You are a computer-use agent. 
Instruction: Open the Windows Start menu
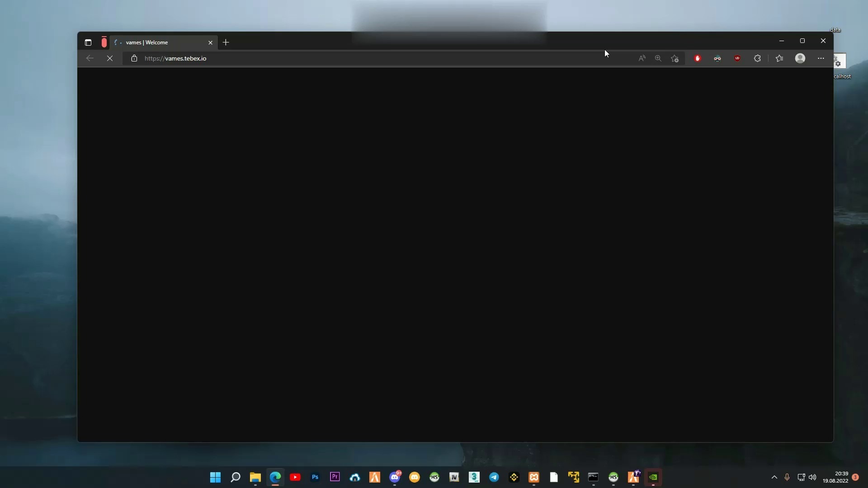(216, 477)
